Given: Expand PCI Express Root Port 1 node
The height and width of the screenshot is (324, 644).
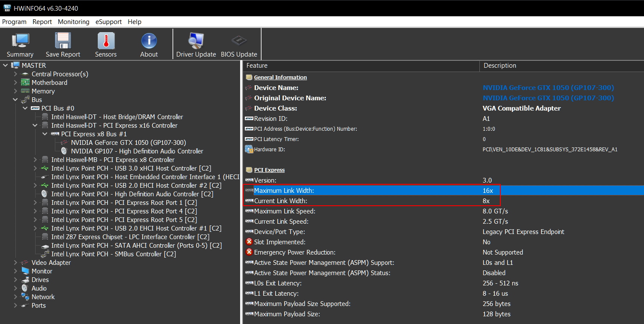Looking at the screenshot, I should click(35, 202).
